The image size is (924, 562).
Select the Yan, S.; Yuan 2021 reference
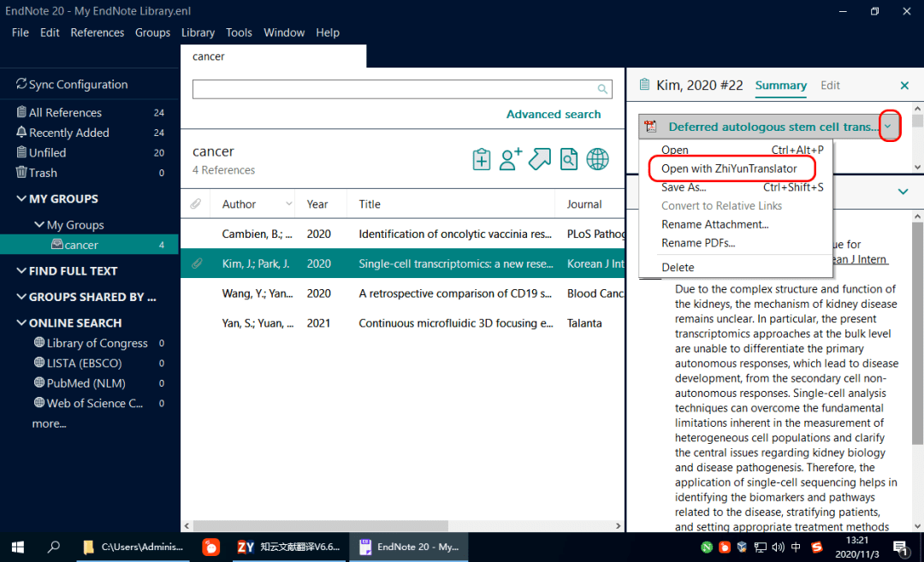pyautogui.click(x=402, y=322)
